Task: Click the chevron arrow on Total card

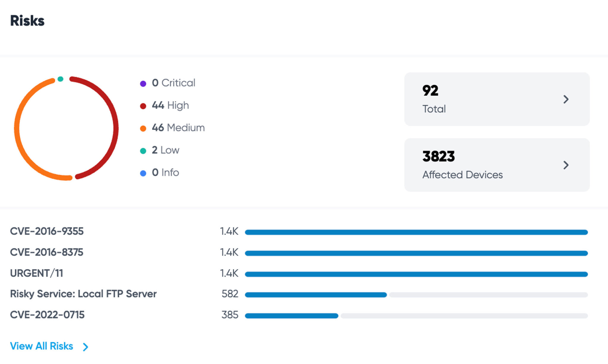Action: 566,99
